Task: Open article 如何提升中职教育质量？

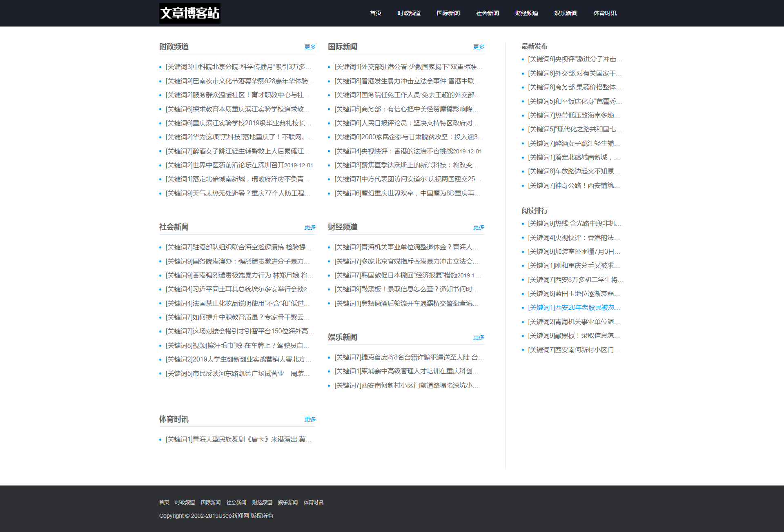Action: point(238,317)
